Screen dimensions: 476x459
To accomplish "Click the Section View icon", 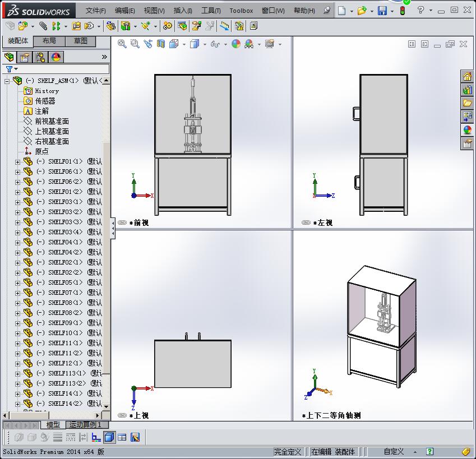I will coord(161,44).
